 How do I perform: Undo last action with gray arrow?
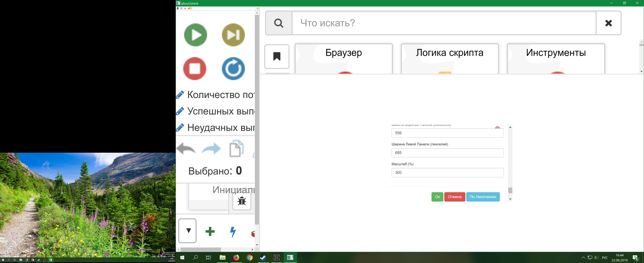[x=186, y=149]
